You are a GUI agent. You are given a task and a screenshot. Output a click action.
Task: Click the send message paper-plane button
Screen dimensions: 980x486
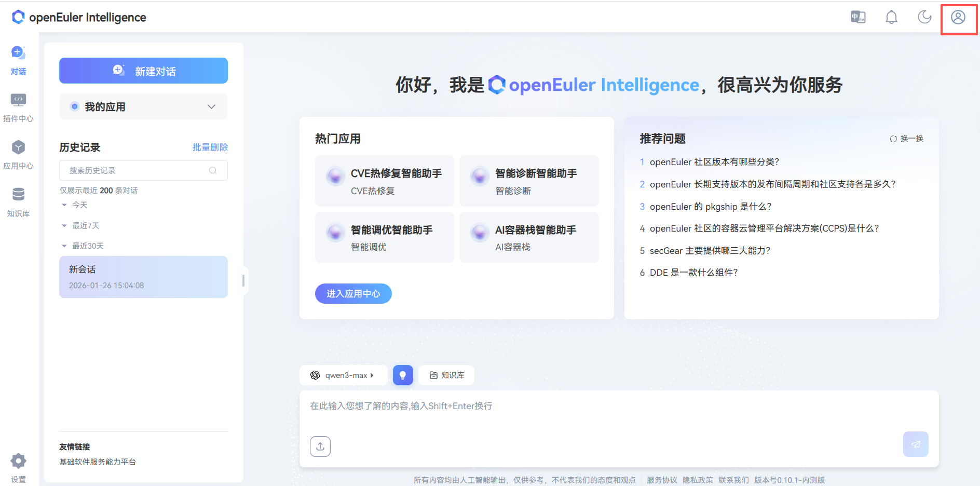coord(916,444)
